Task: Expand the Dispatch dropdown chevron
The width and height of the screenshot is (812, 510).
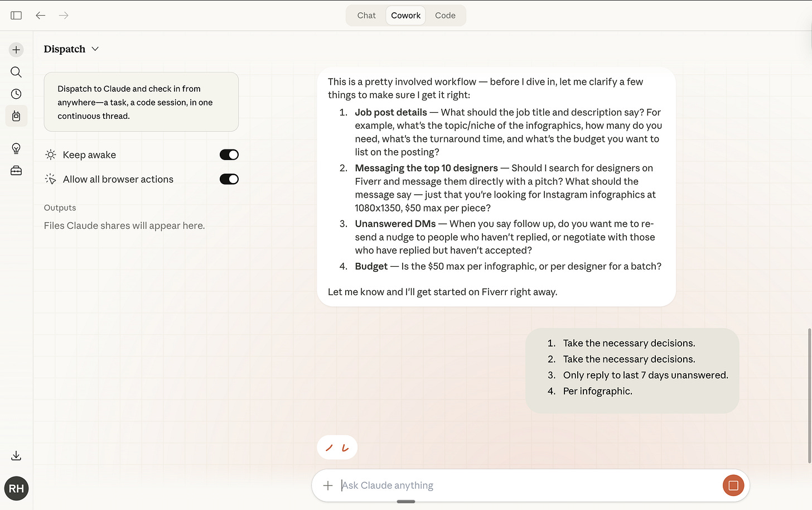Action: coord(95,49)
